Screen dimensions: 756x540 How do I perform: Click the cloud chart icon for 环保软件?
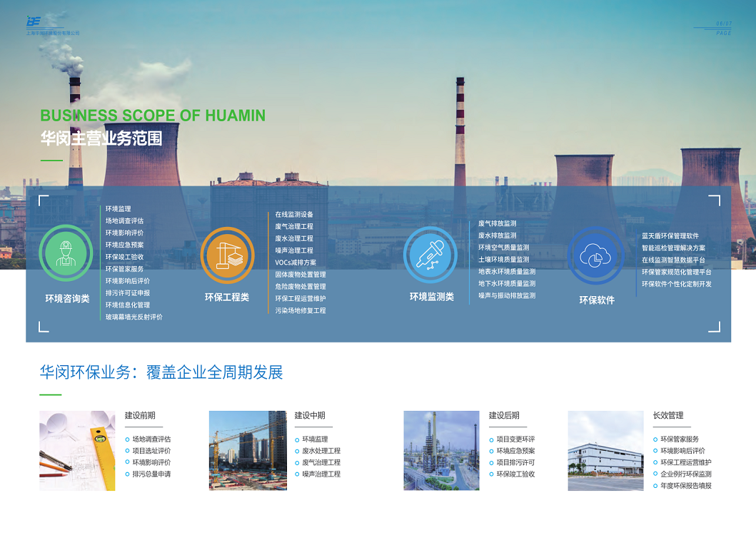point(596,255)
